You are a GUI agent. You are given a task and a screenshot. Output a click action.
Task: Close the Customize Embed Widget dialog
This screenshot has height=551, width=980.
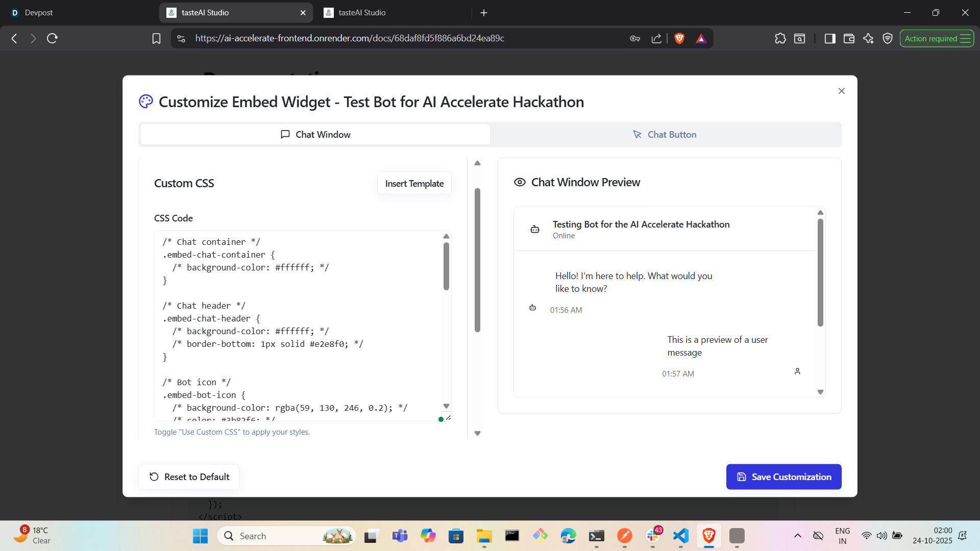point(841,91)
